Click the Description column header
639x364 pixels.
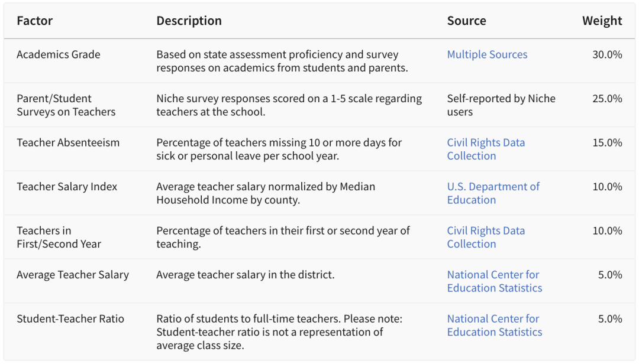pos(189,21)
